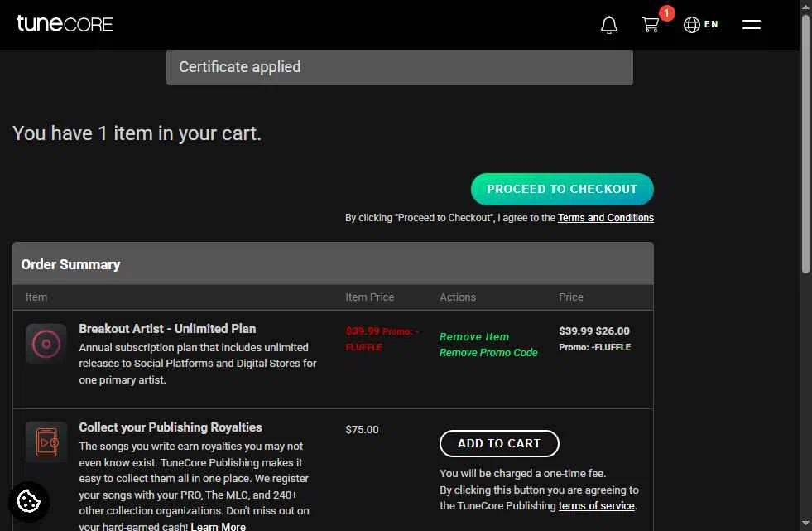Open the Terms and Conditions link
The height and width of the screenshot is (531, 812).
pyautogui.click(x=605, y=218)
